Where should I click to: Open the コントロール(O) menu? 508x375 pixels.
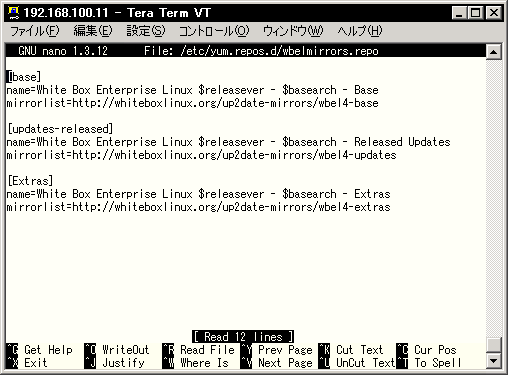tap(214, 31)
